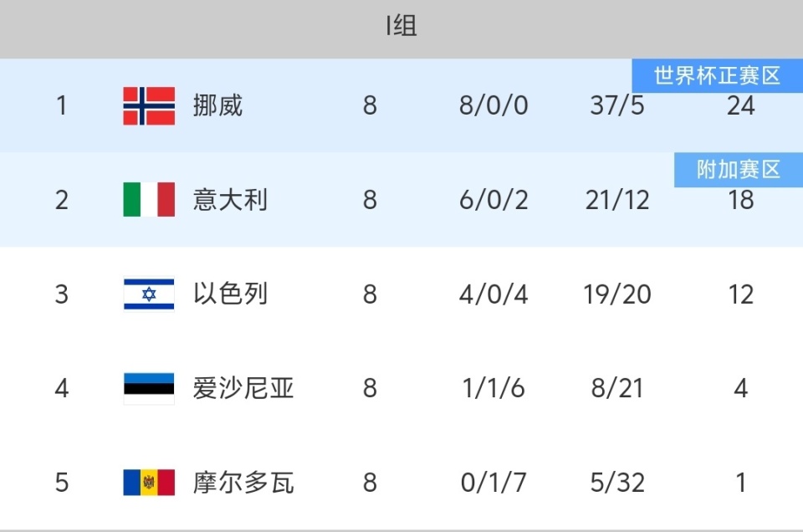
Task: Click rank number 3 in standings
Action: click(x=61, y=294)
